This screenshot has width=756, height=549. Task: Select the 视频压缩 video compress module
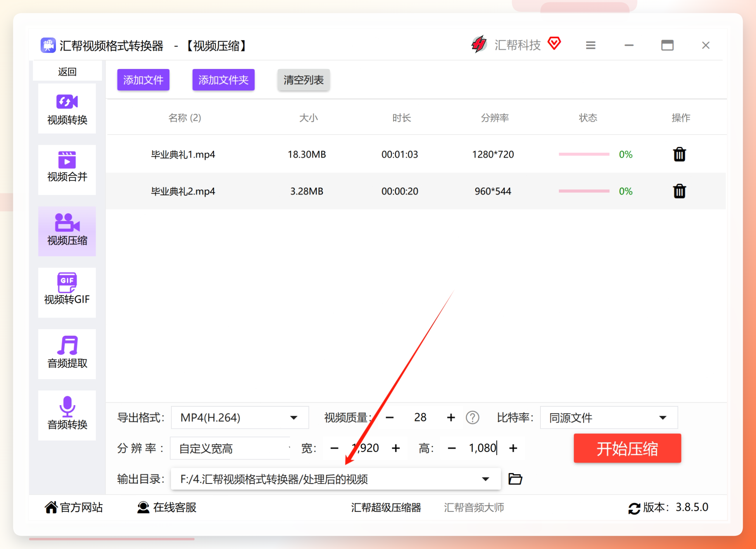click(x=67, y=231)
